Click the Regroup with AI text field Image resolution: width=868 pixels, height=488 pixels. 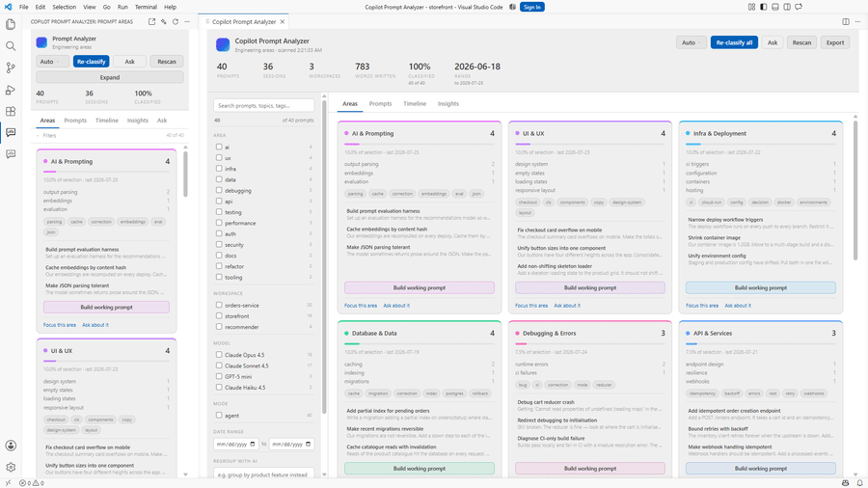coord(264,474)
